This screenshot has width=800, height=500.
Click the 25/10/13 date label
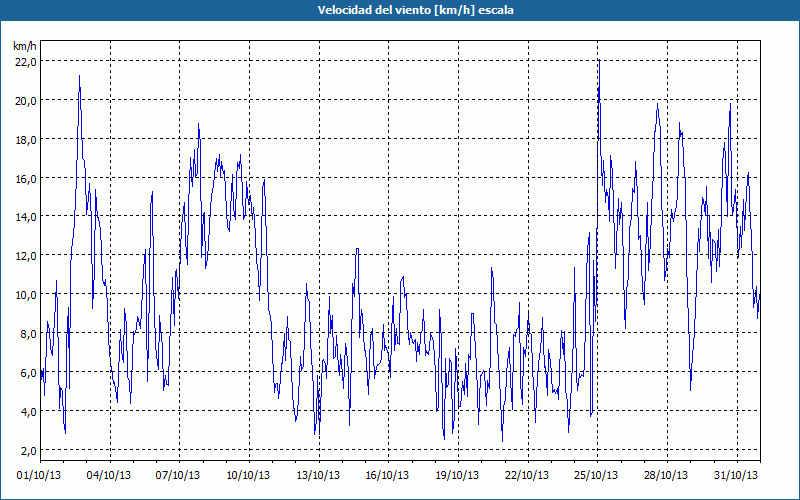[x=596, y=475]
